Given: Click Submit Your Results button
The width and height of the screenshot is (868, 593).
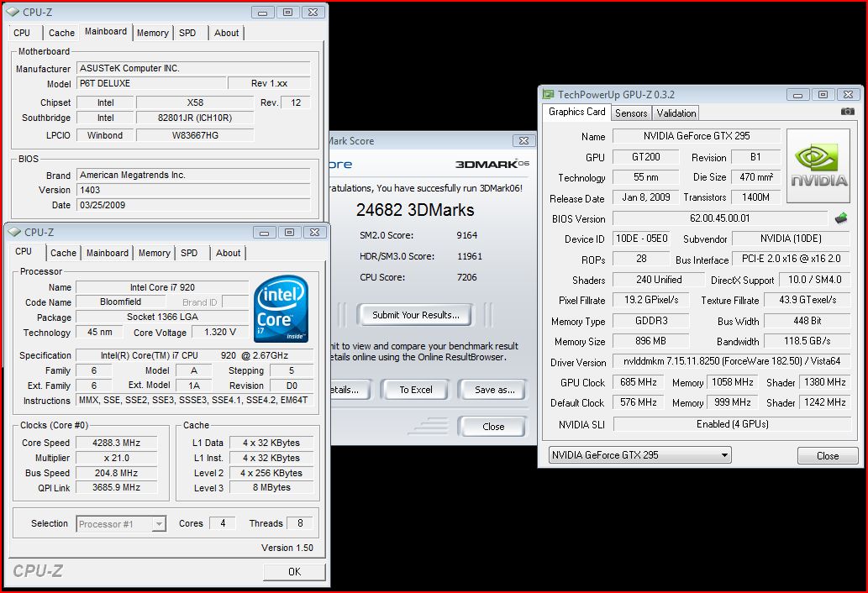Looking at the screenshot, I should pyautogui.click(x=416, y=315).
